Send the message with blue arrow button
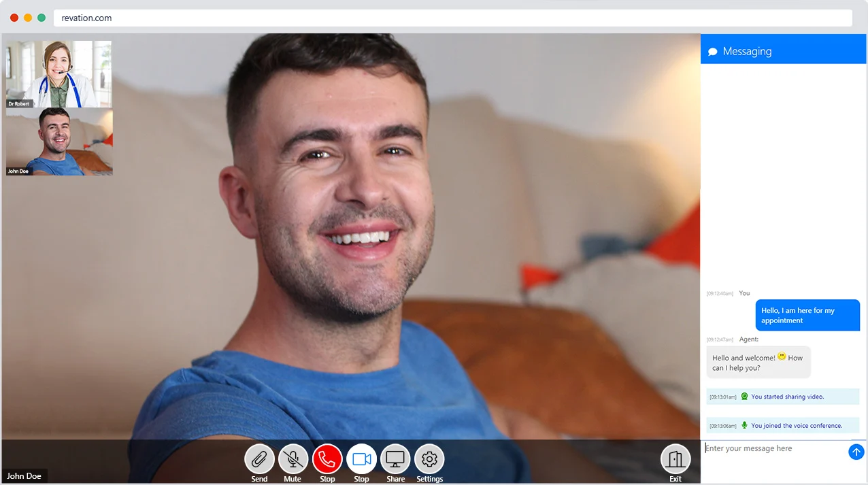Screen dimensions: 868x485 856,452
